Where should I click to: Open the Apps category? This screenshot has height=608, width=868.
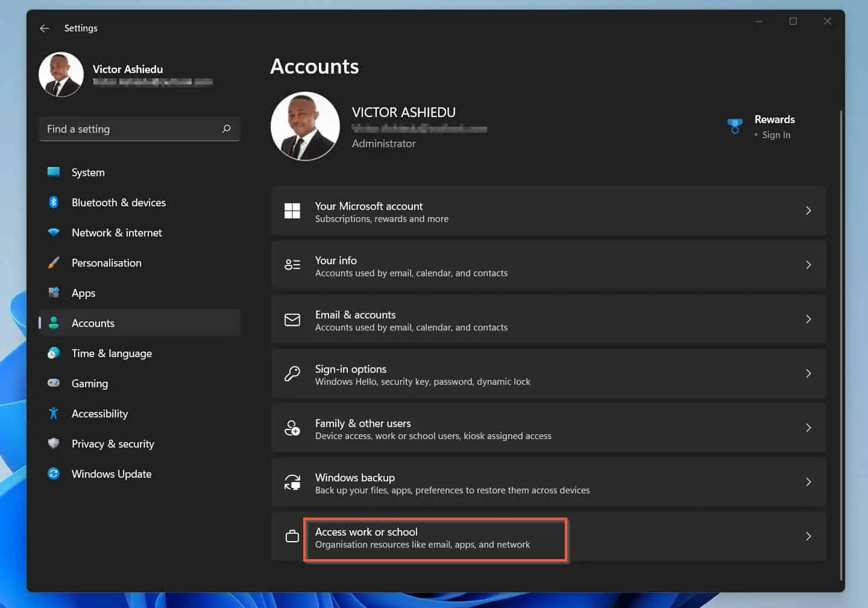[140, 293]
